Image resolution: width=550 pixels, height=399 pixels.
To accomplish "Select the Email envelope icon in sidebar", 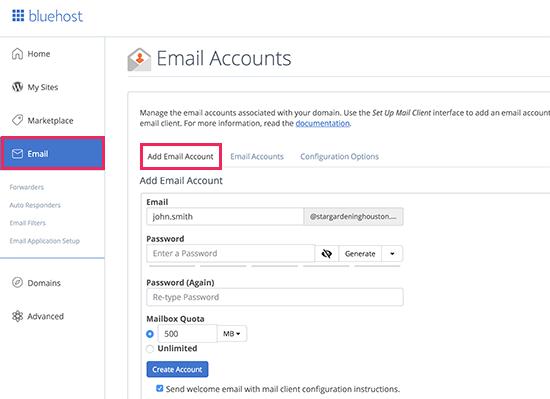I will [x=18, y=154].
